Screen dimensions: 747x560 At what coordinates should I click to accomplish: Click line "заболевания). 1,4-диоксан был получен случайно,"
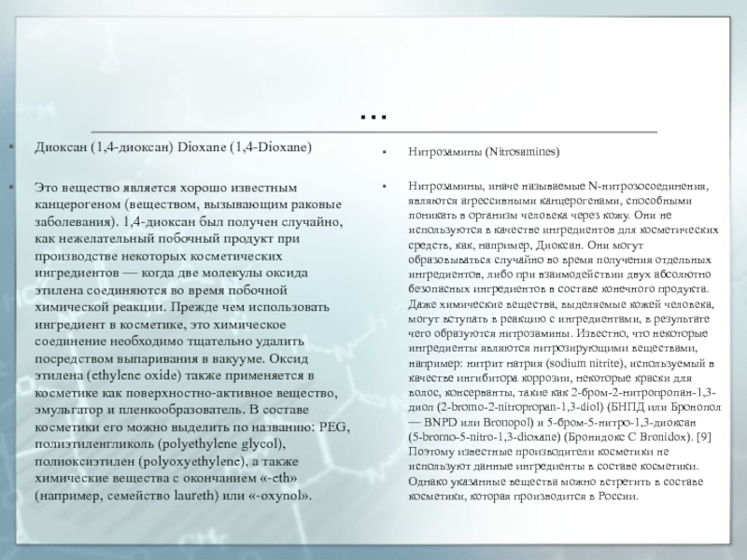click(x=189, y=222)
